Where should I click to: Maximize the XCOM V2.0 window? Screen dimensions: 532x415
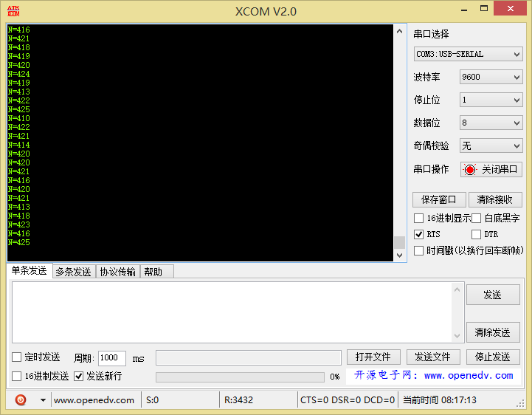pyautogui.click(x=484, y=9)
